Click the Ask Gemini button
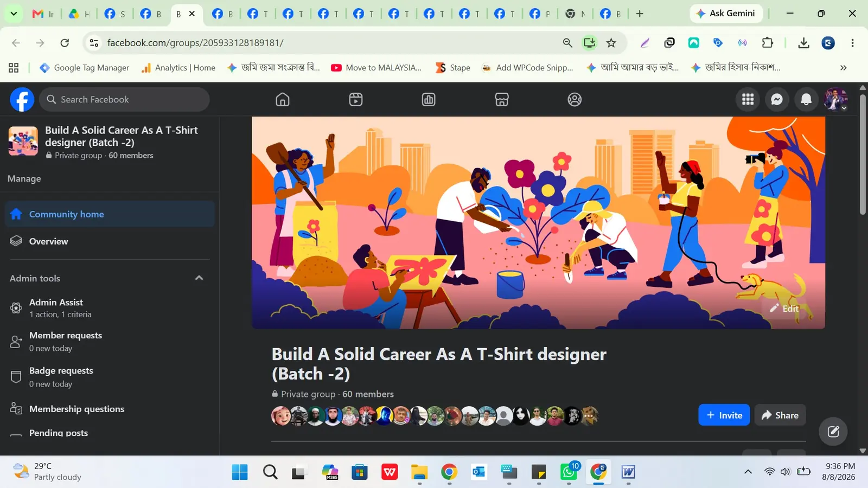This screenshot has height=488, width=868. (726, 14)
